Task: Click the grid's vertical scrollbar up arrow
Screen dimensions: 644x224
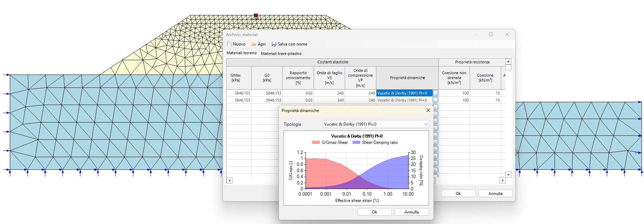Action: (508, 62)
